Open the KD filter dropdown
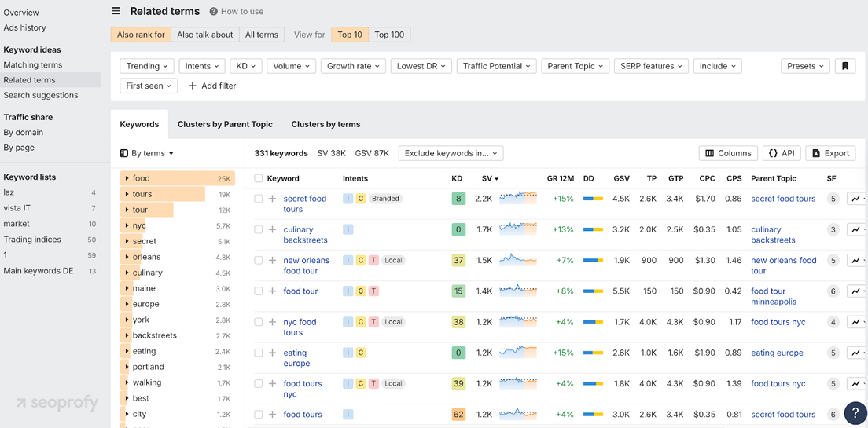The width and height of the screenshot is (868, 428). (245, 66)
